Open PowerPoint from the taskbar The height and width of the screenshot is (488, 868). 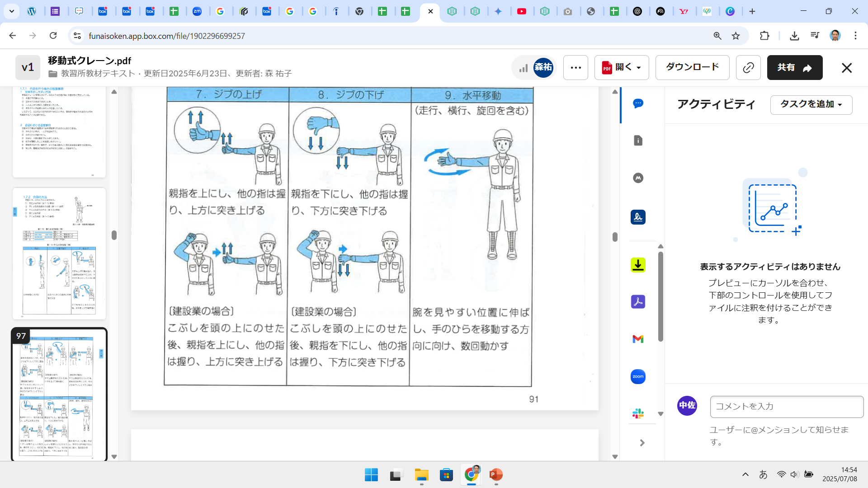pos(496,474)
